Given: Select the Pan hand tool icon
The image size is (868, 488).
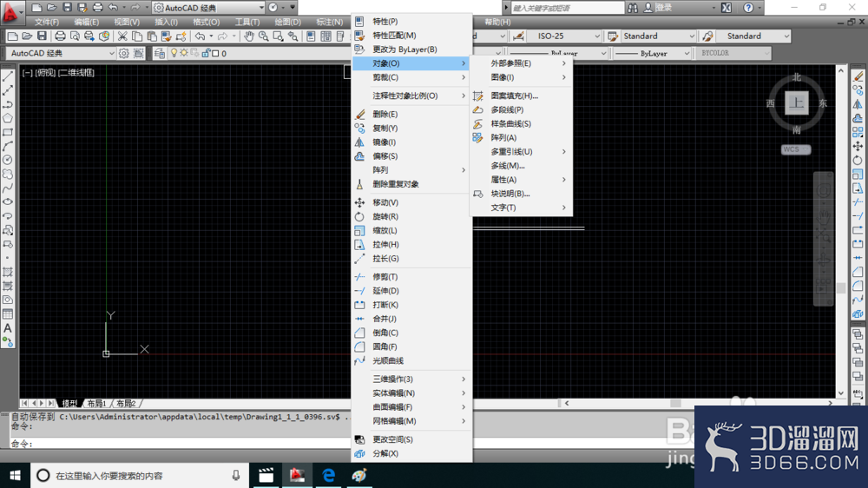Looking at the screenshot, I should click(x=249, y=36).
